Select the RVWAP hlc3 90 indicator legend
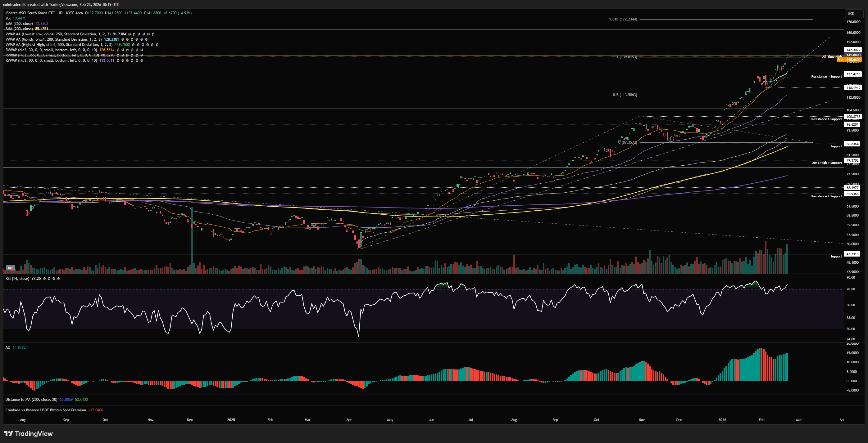Viewport: 868px width, 443px height. coord(51,60)
